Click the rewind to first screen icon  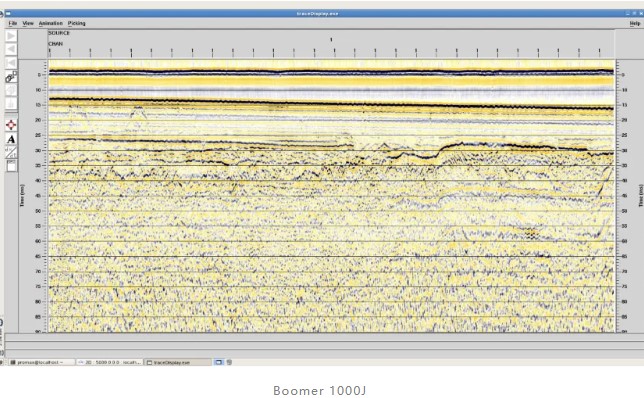(11, 63)
